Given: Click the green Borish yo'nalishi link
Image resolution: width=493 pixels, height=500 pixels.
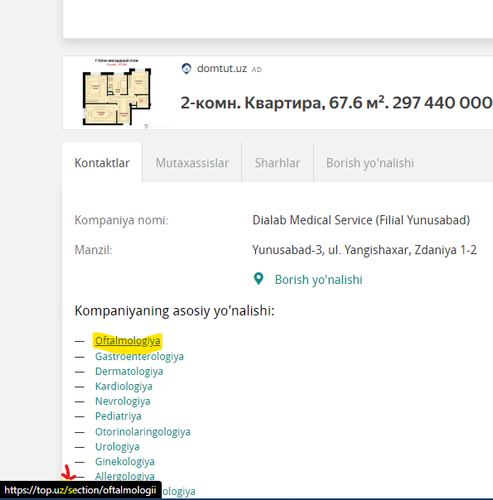Looking at the screenshot, I should (318, 280).
